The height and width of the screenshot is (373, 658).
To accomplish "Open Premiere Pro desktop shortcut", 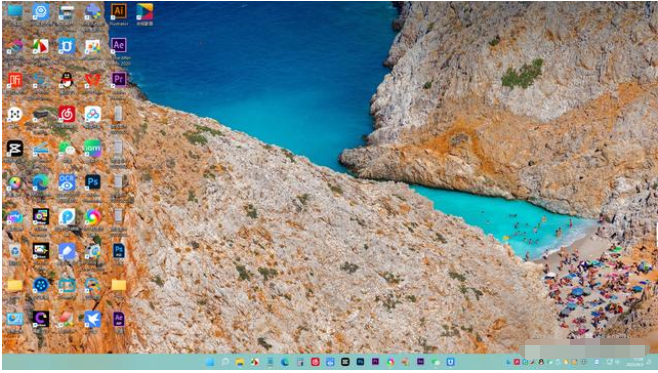I will [119, 79].
